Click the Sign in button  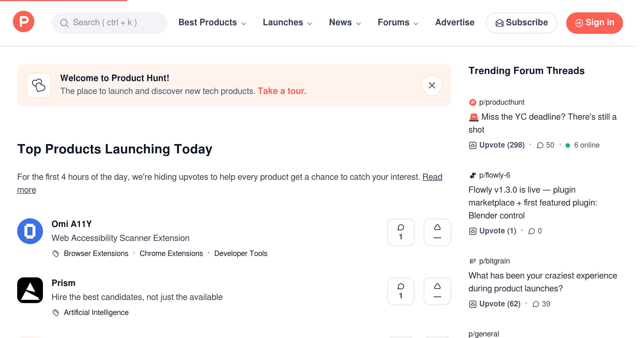click(594, 23)
